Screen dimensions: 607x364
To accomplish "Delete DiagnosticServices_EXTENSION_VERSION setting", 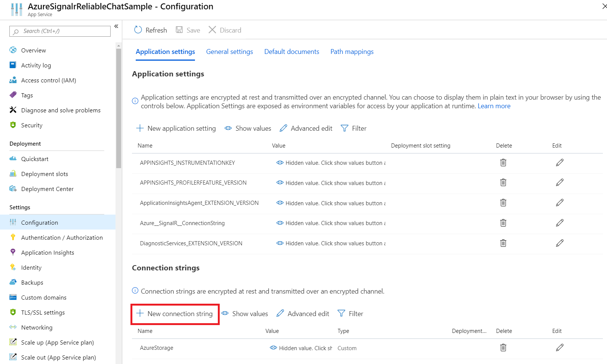I will tap(503, 243).
